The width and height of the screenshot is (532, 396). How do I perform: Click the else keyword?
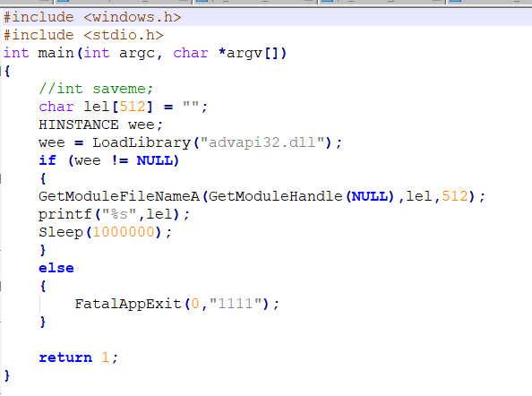click(x=56, y=268)
